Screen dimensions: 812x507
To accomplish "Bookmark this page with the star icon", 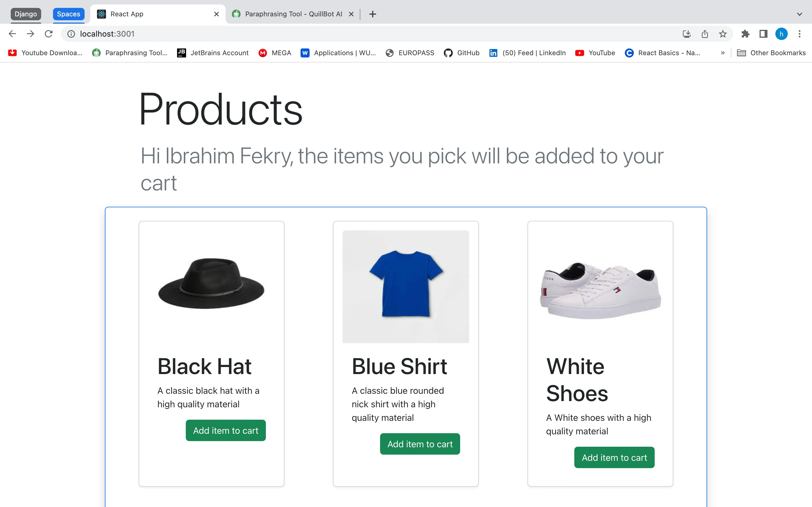I will click(723, 34).
